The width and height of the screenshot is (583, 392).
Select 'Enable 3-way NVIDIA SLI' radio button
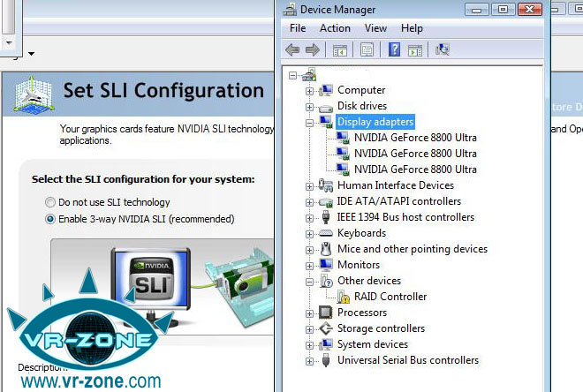pyautogui.click(x=50, y=219)
